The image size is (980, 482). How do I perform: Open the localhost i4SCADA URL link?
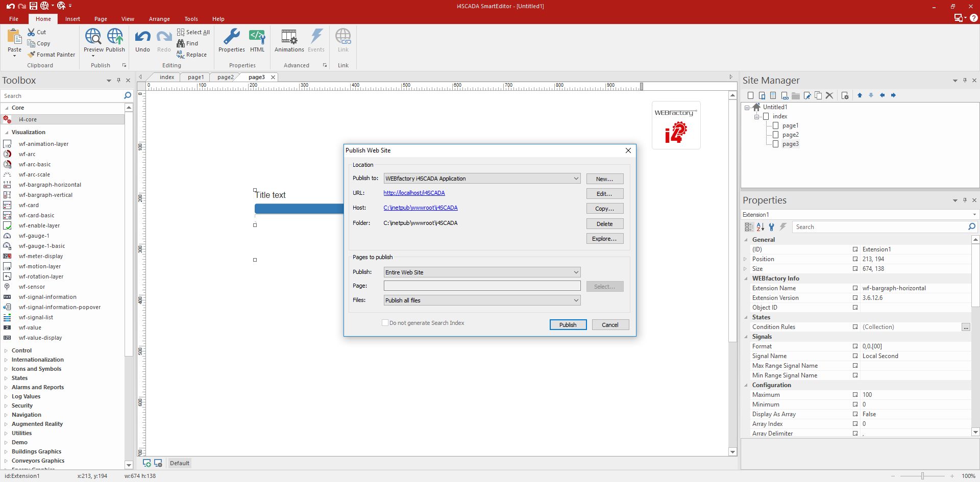(414, 193)
